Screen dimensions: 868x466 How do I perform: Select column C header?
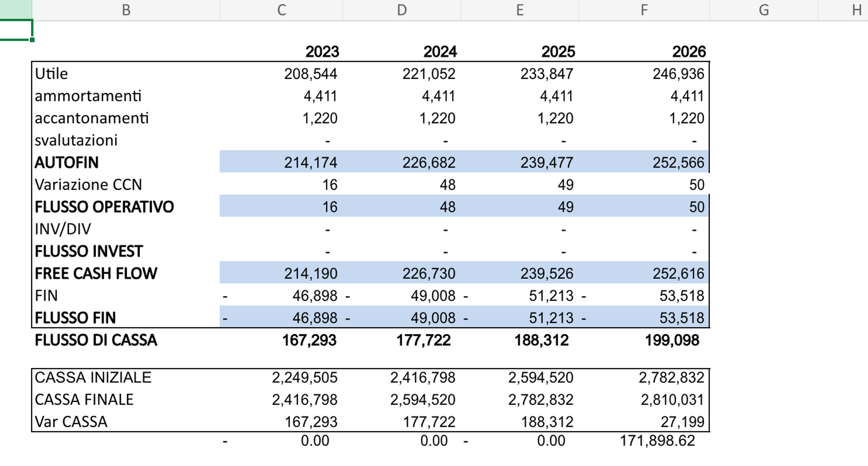click(281, 10)
